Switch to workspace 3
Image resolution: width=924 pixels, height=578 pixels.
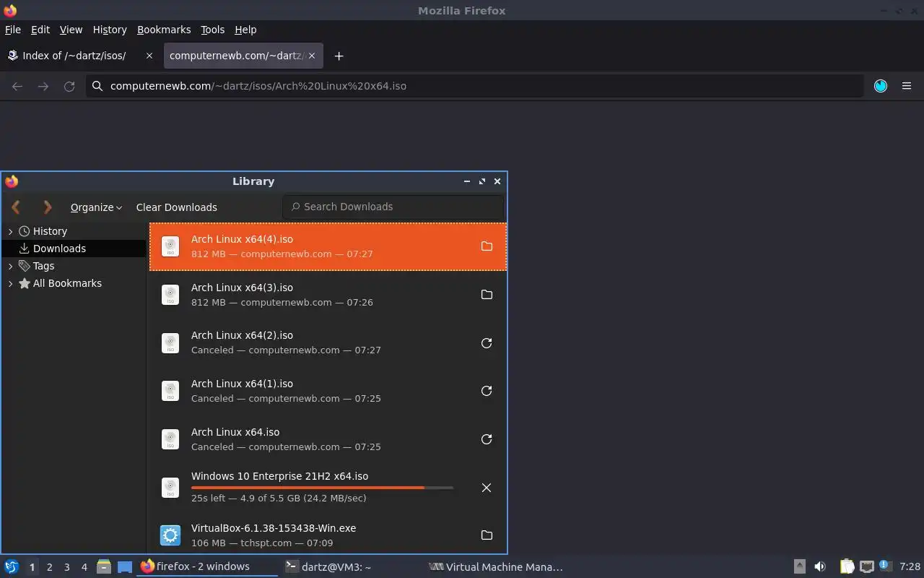click(x=67, y=567)
